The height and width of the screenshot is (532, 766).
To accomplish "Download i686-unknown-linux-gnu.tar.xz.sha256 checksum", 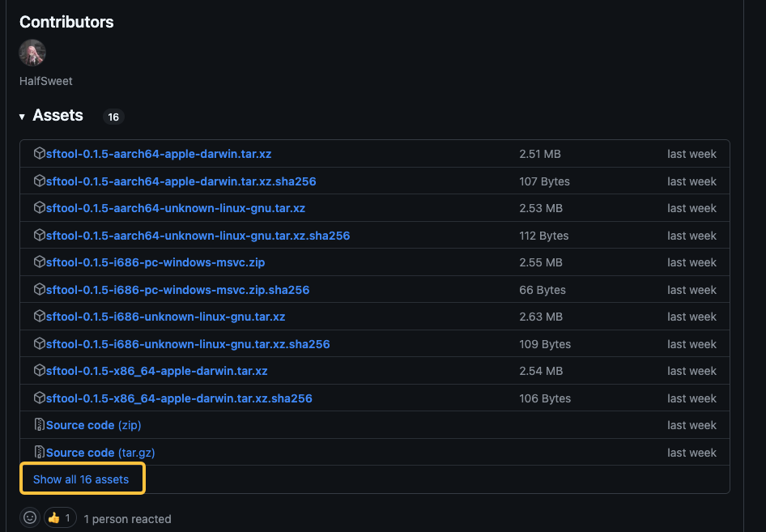I will [x=188, y=344].
